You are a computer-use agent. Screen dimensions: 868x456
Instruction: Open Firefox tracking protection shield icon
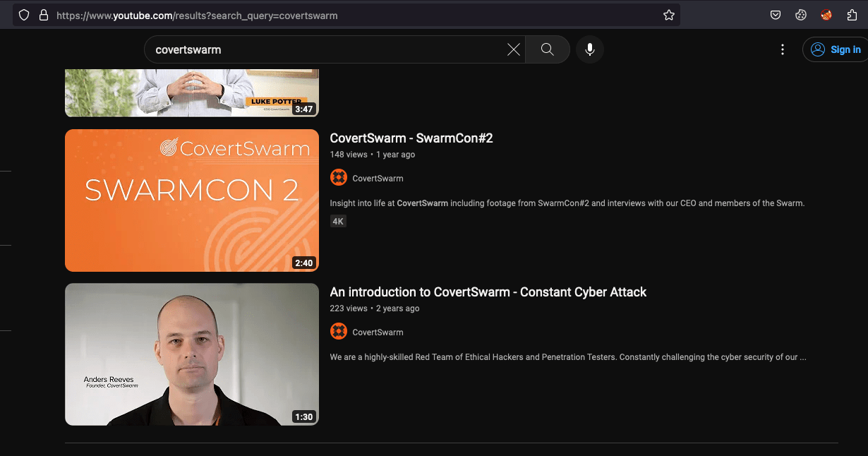[23, 15]
